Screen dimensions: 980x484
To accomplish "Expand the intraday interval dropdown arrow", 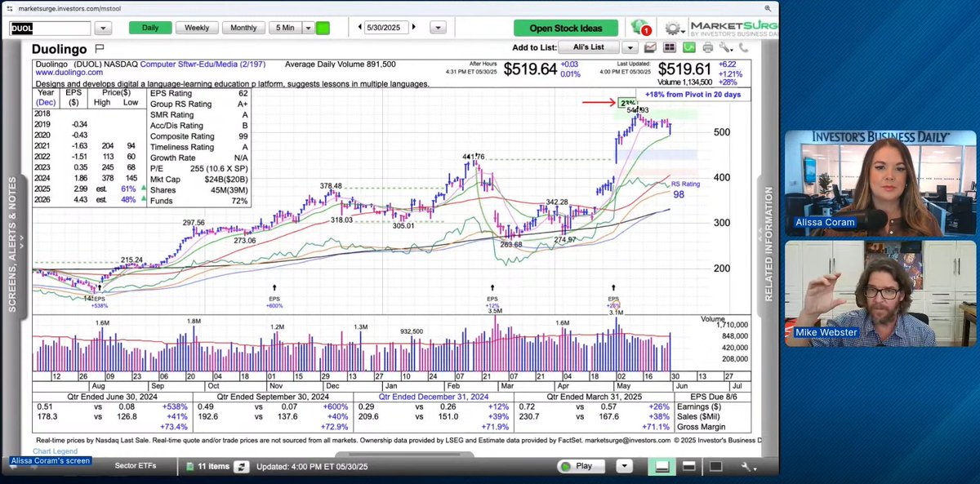I will coord(308,28).
